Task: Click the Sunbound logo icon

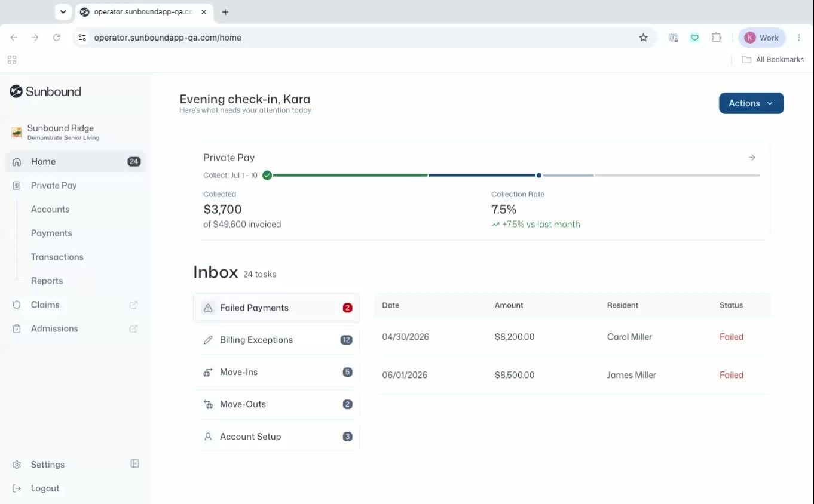Action: [x=16, y=91]
